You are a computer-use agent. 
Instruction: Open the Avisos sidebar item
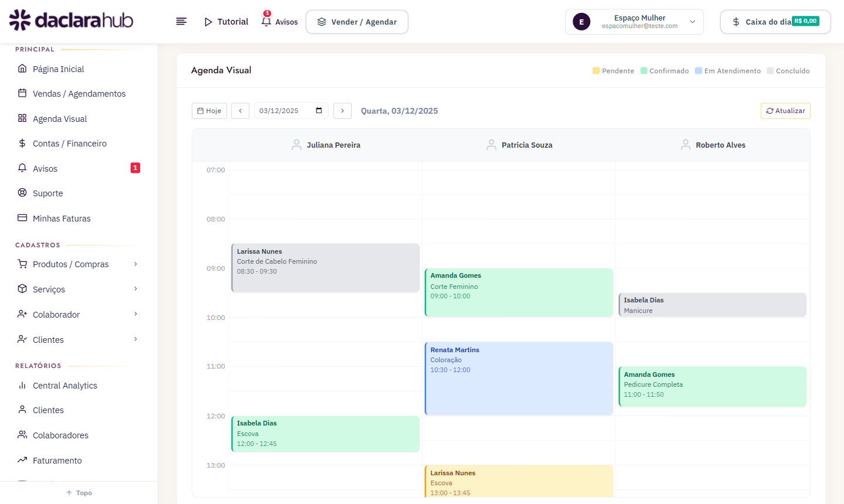(x=79, y=168)
